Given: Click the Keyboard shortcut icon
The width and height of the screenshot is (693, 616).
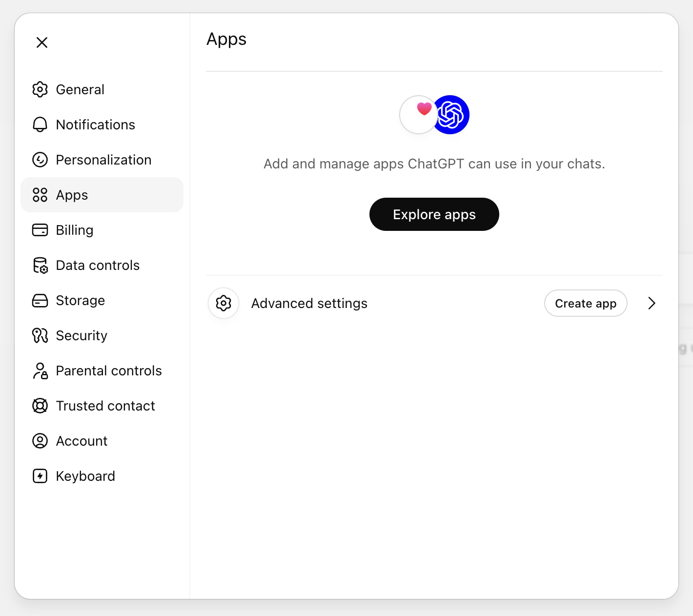Looking at the screenshot, I should 40,476.
